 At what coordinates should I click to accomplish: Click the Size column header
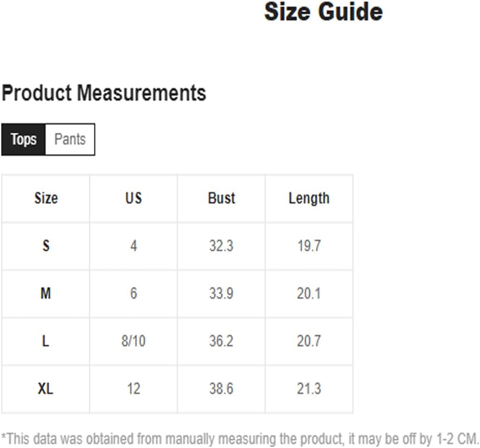(x=46, y=198)
